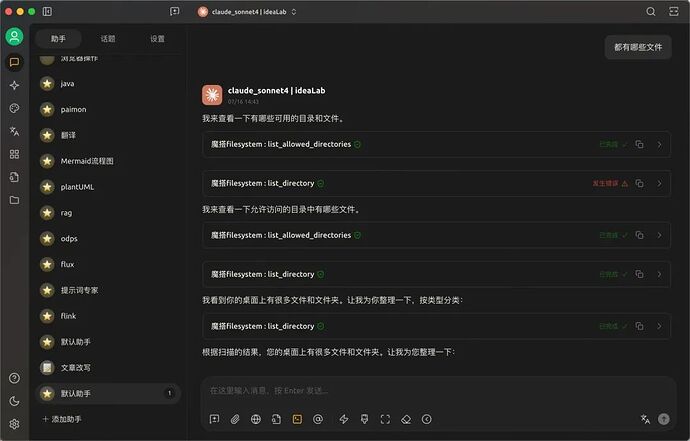
Task: Open quick phrases lightning icon
Action: 344,419
